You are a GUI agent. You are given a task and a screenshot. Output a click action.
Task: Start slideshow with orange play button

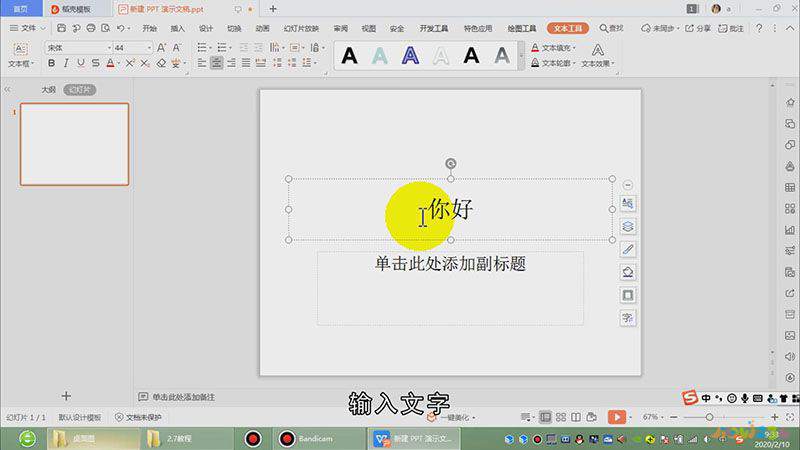616,417
